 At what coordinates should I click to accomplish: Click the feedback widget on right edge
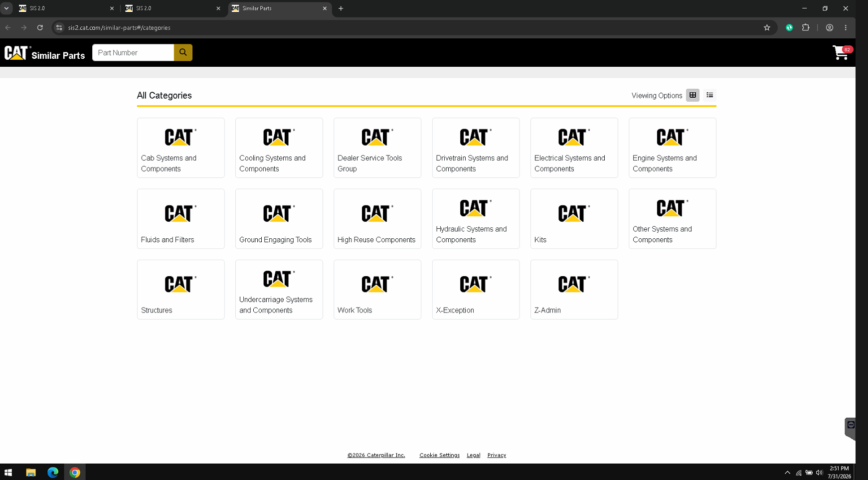(851, 428)
